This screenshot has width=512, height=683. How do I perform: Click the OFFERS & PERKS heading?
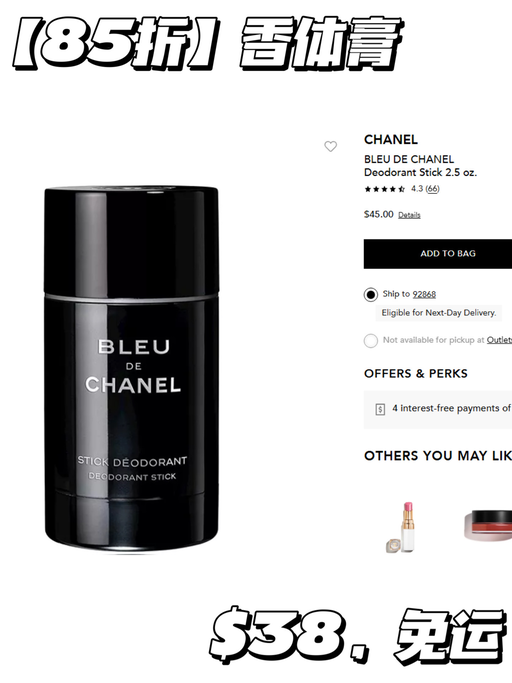tap(416, 374)
